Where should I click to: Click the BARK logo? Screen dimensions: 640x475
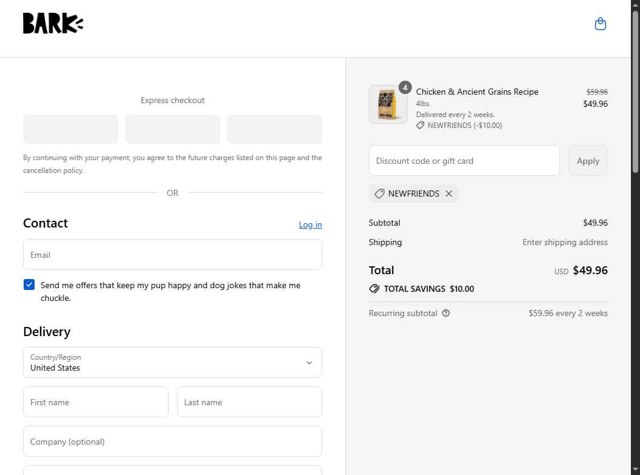53,23
